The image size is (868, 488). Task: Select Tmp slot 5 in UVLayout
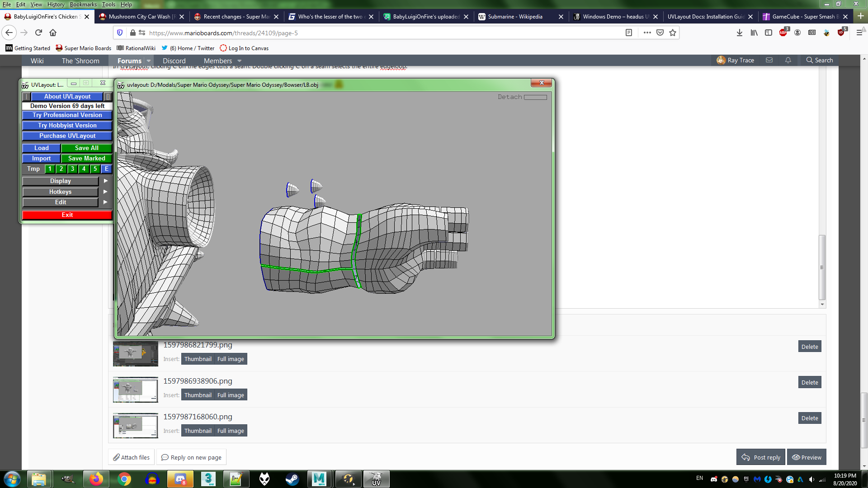click(x=95, y=169)
